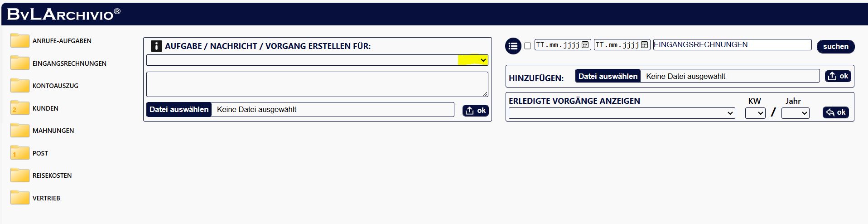Click the info icon beside AUFGABE heading
This screenshot has width=868, height=224.
[156, 46]
